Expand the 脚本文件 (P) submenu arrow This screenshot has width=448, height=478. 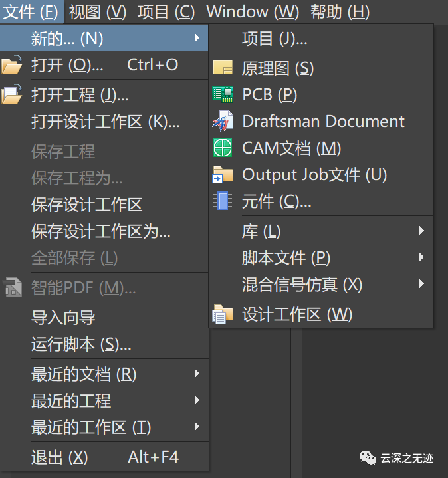click(421, 257)
